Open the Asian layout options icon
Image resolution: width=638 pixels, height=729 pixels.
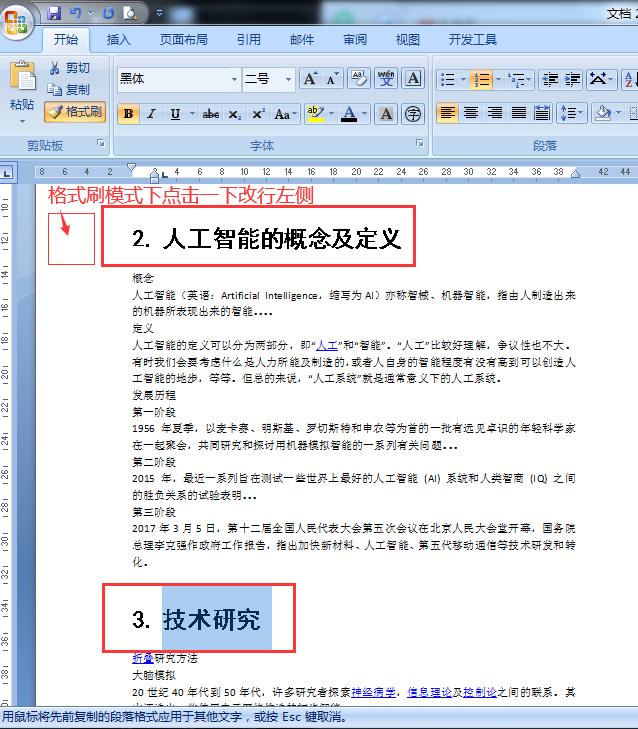[601, 80]
